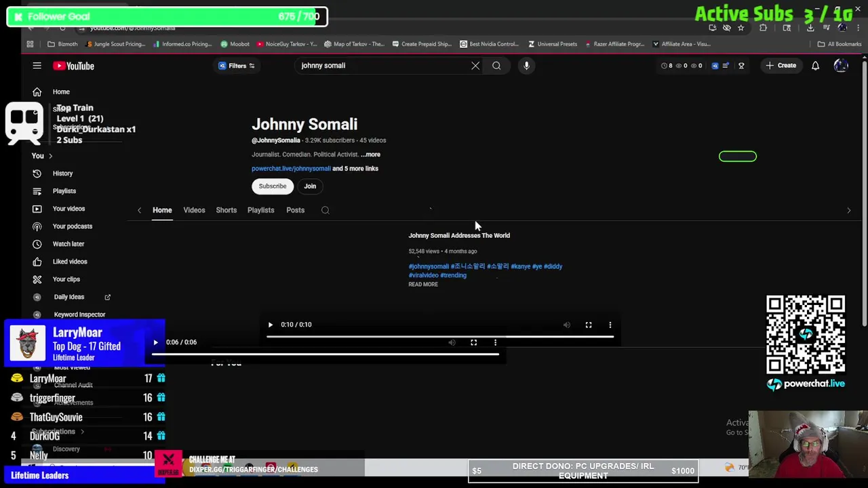Mute the 0:10 video player
The height and width of the screenshot is (488, 868).
(567, 325)
